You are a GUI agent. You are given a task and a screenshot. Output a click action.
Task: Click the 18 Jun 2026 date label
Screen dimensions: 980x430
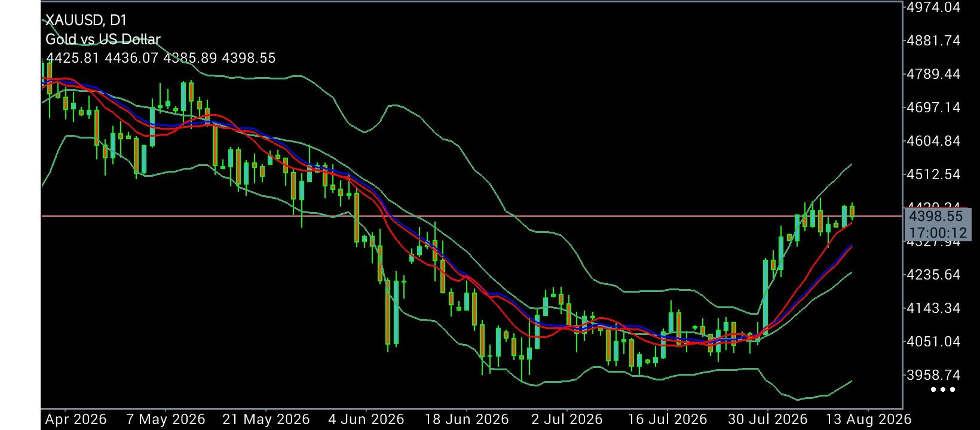(x=467, y=419)
